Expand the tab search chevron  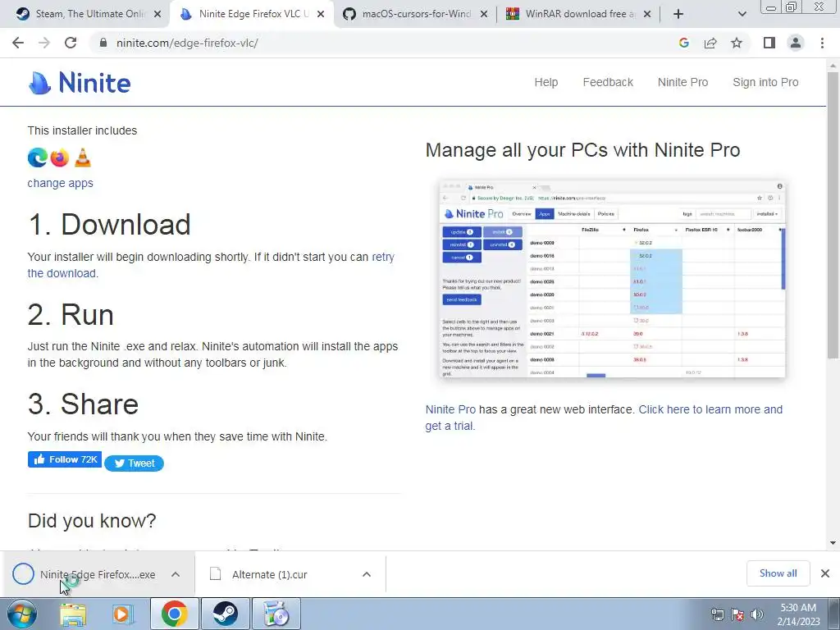tap(742, 14)
